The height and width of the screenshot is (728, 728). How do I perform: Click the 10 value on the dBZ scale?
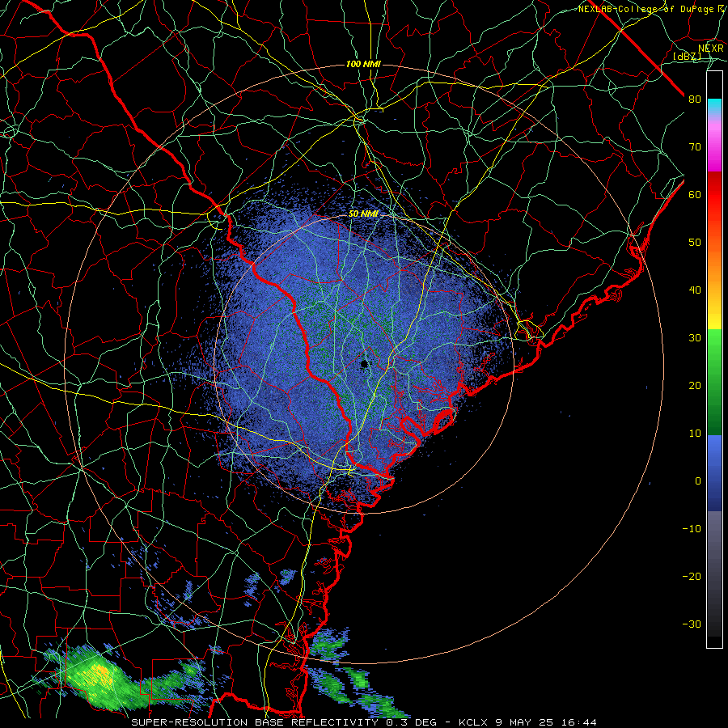tap(695, 434)
